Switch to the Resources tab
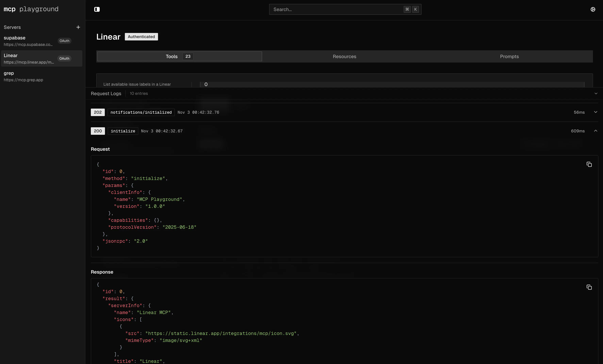Viewport: 603px width, 364px height. point(344,56)
